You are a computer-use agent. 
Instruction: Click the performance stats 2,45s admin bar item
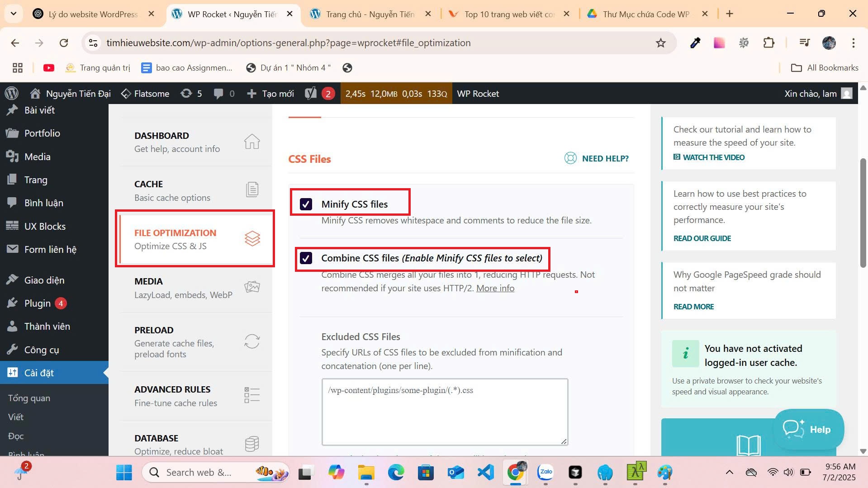(396, 94)
